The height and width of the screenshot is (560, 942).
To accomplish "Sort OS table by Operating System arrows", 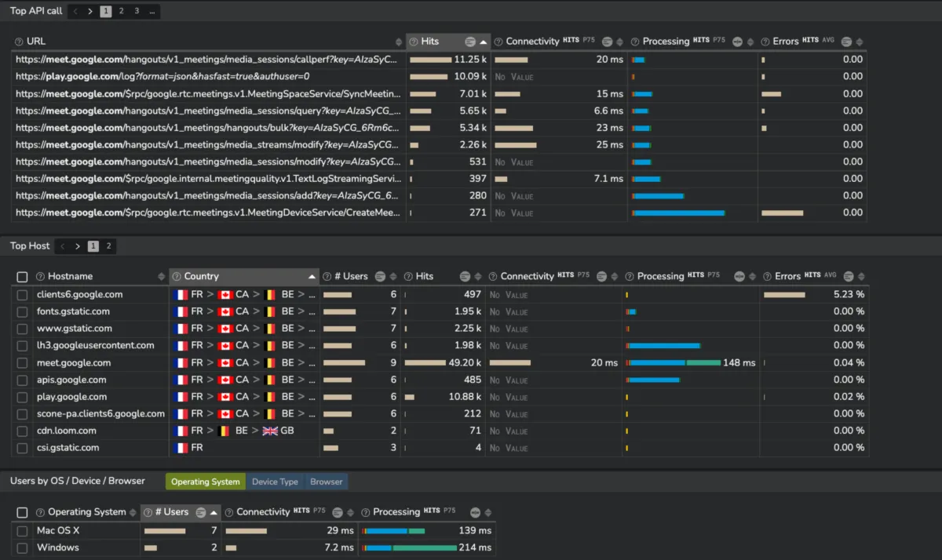I will 133,512.
